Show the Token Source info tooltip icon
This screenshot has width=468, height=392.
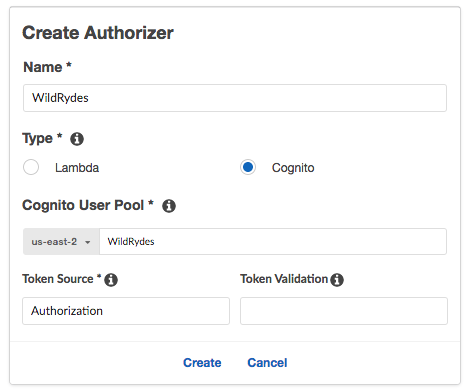111,280
